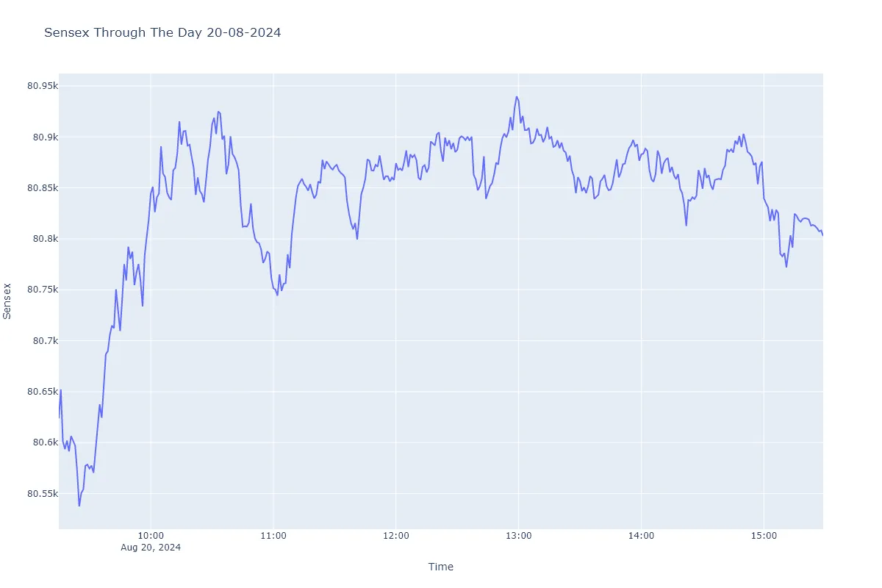Viewport: 882px width, 588px height.
Task: Select the 80.55k y-axis tick label
Action: click(42, 493)
